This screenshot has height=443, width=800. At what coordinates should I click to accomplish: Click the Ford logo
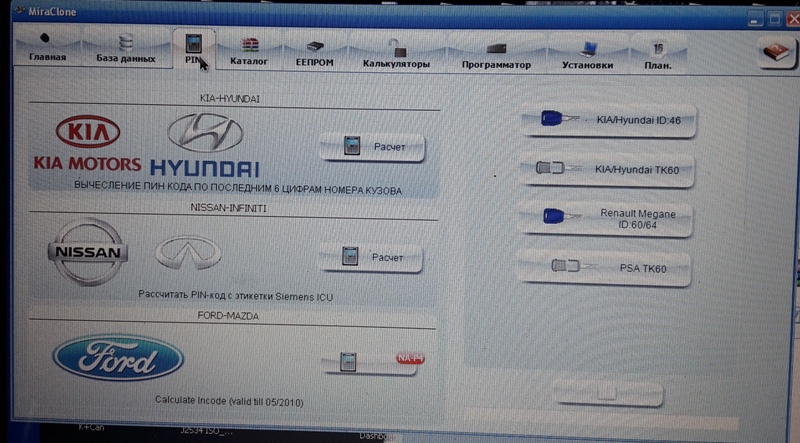tap(118, 357)
